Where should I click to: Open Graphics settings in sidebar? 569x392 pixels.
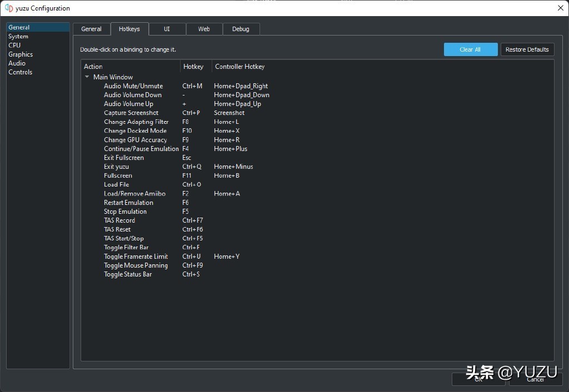38,54
